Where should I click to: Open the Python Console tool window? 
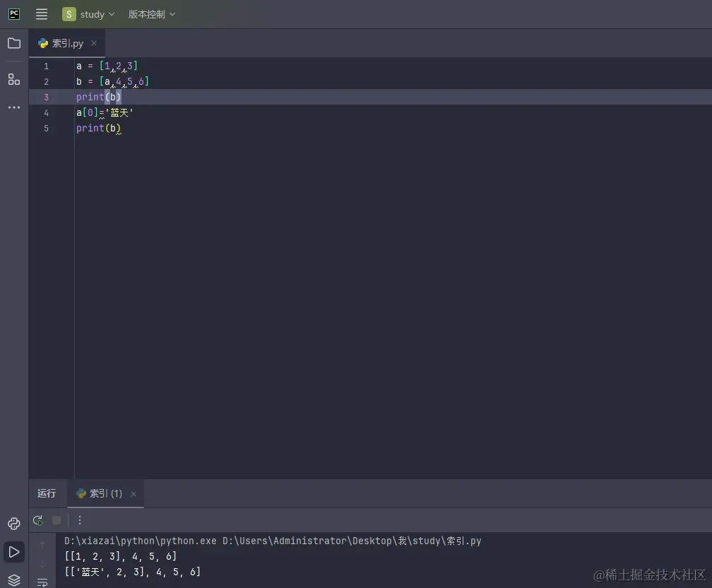pyautogui.click(x=14, y=524)
